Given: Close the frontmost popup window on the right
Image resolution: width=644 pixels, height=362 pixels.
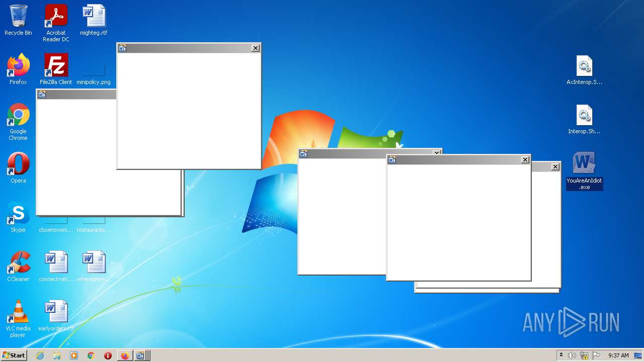Looking at the screenshot, I should tap(525, 159).
